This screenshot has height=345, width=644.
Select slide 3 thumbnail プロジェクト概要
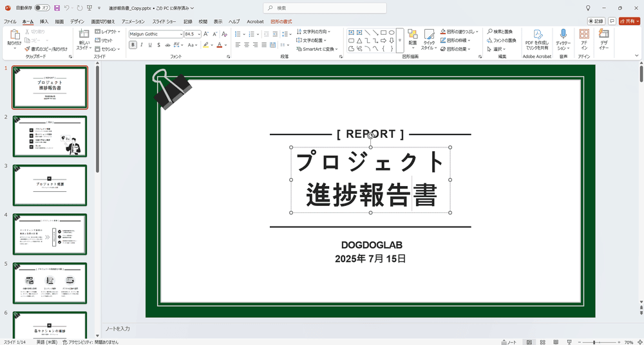pos(50,184)
